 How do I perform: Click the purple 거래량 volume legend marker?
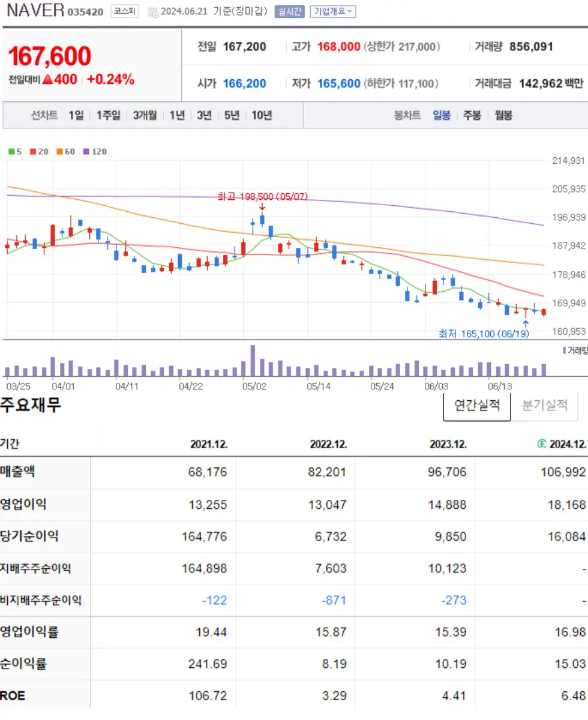click(x=565, y=349)
